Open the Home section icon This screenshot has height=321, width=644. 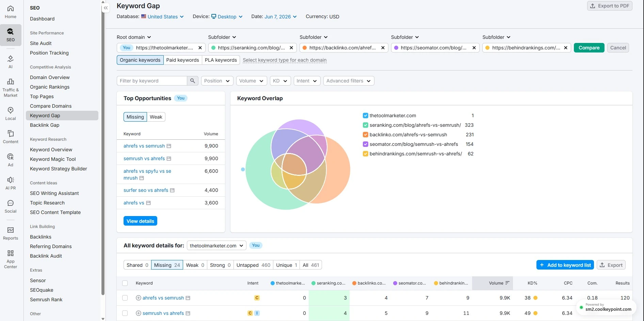pyautogui.click(x=11, y=9)
